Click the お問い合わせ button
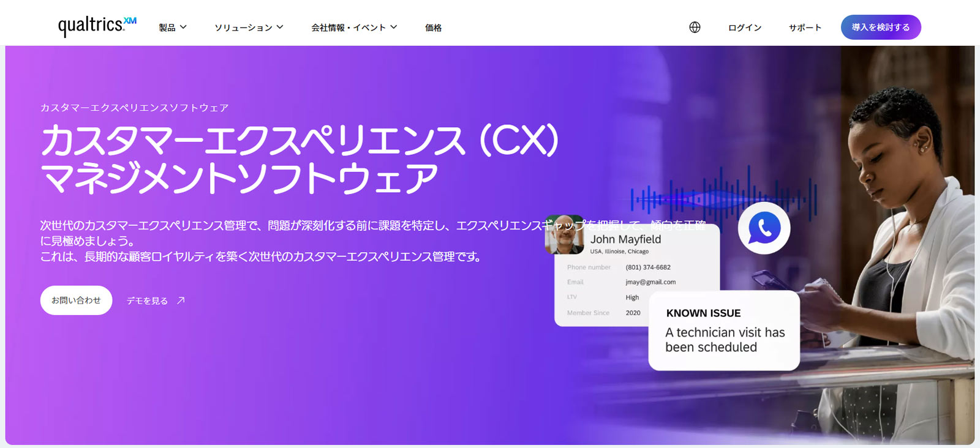Viewport: 980px width, 448px height. pyautogui.click(x=76, y=301)
